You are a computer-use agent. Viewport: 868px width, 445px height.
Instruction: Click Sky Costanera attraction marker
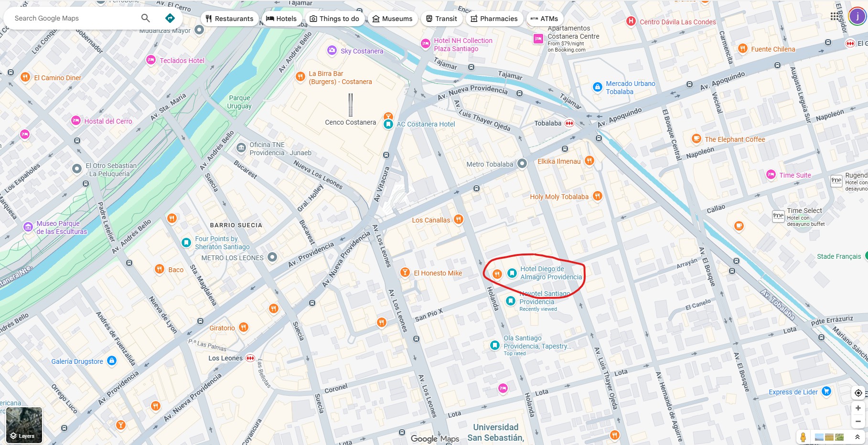[332, 51]
